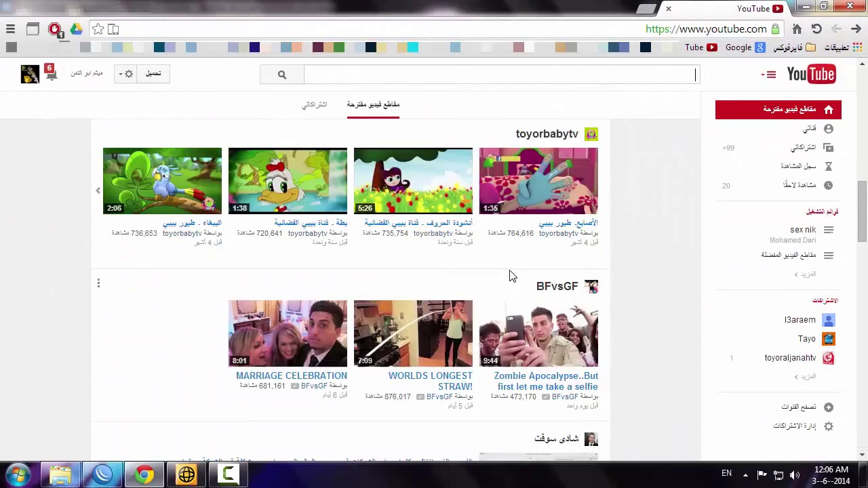The width and height of the screenshot is (868, 488).
Task: Open Chrome from the Windows taskbar
Action: [144, 474]
